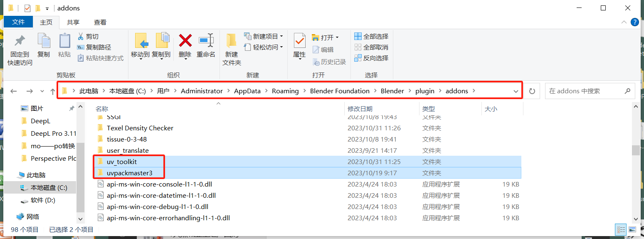Click Paste shortcut (粘贴快捷方式)
The image size is (644, 239).
pos(100,58)
